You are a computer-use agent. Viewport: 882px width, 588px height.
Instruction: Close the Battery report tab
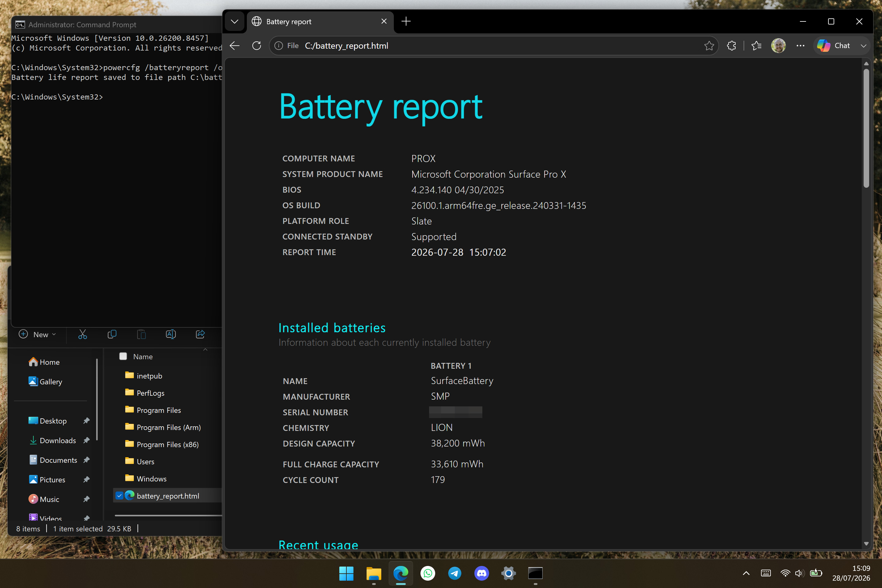tap(384, 21)
